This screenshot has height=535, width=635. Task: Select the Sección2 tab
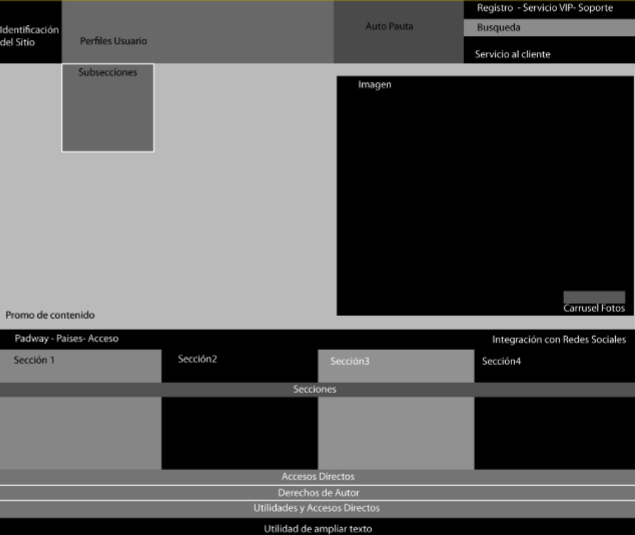(240, 366)
